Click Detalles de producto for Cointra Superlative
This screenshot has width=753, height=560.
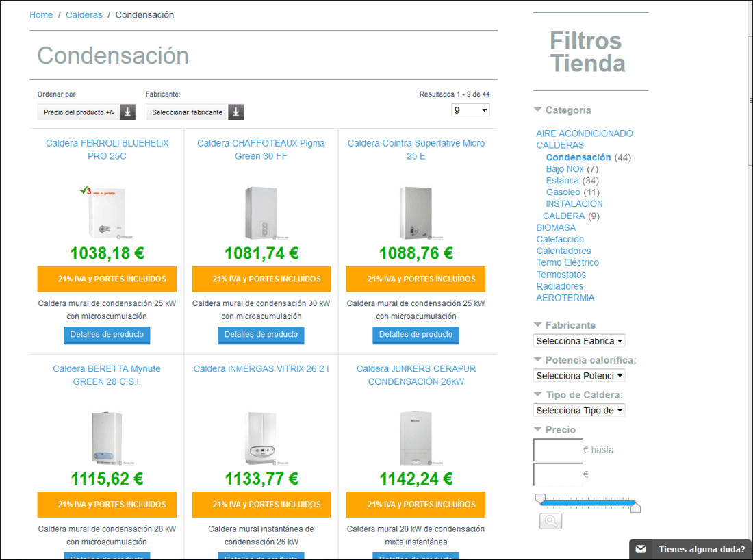[416, 335]
